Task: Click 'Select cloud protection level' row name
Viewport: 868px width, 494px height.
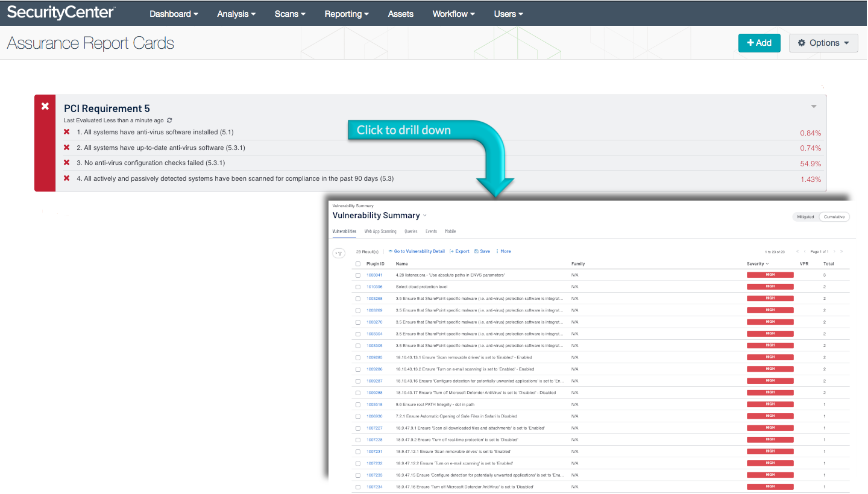Action: coord(421,287)
